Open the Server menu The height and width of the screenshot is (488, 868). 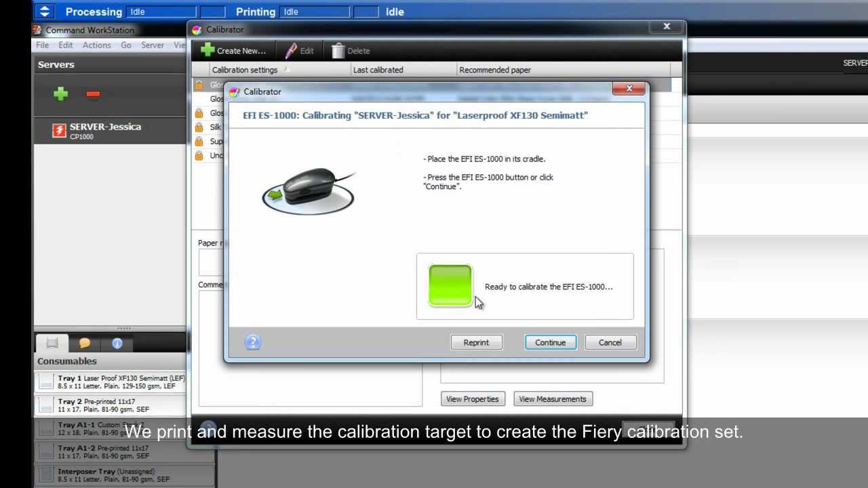point(153,45)
